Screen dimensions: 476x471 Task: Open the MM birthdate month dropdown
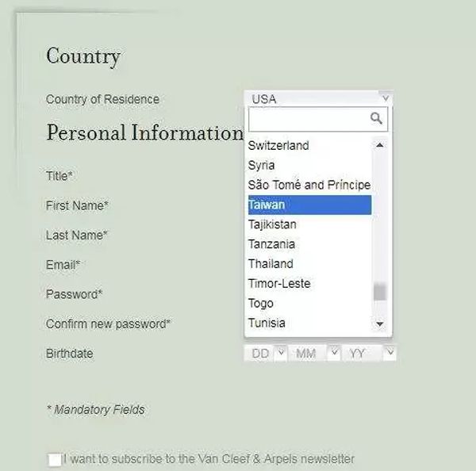(x=315, y=354)
